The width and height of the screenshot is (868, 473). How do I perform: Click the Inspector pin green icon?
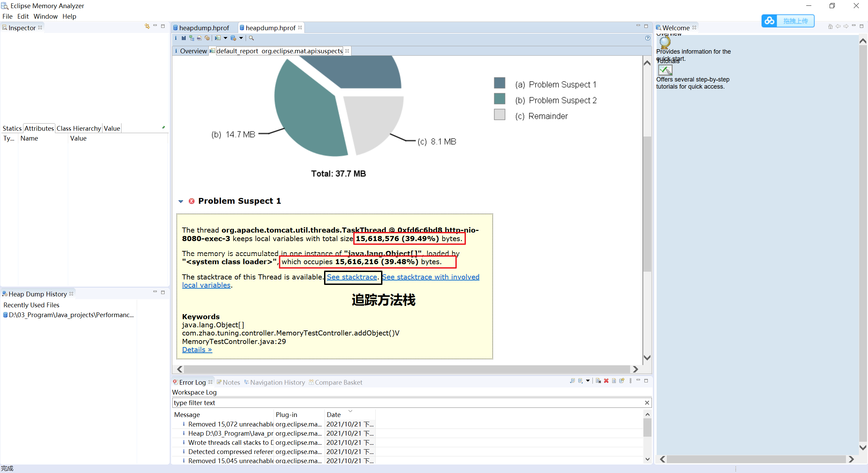164,127
